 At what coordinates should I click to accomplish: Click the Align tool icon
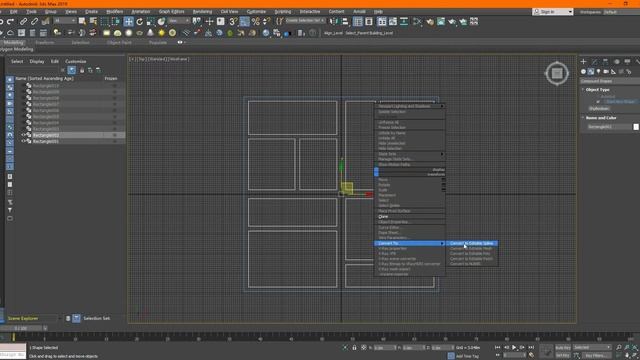click(x=345, y=21)
